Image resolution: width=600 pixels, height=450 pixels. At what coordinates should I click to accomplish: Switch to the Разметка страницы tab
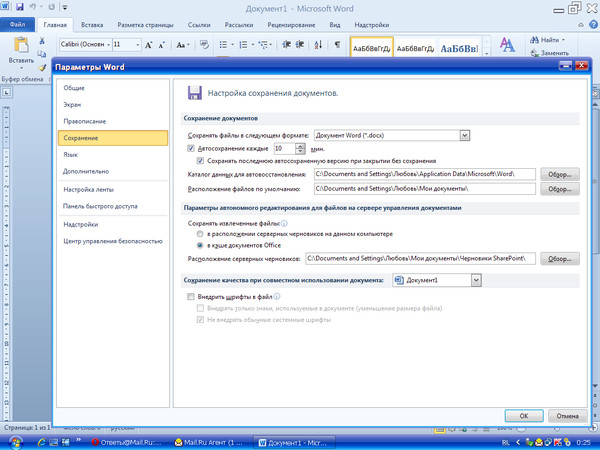[145, 25]
